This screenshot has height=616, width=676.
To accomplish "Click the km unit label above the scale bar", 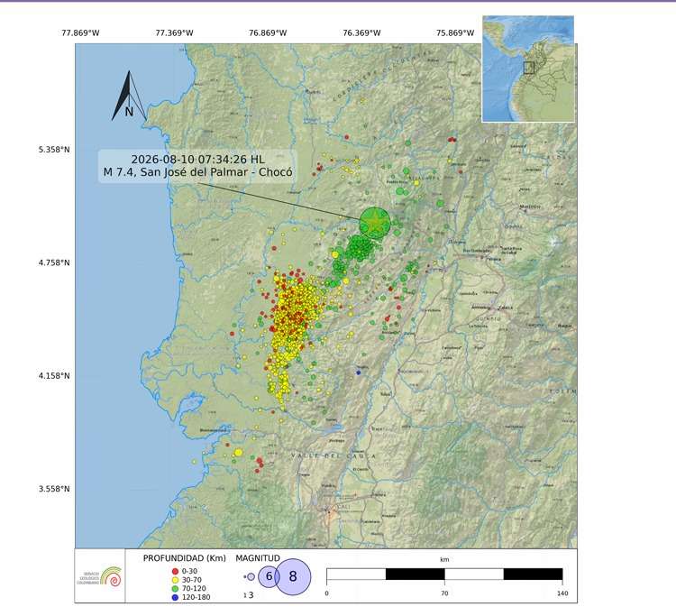I will coord(444,559).
